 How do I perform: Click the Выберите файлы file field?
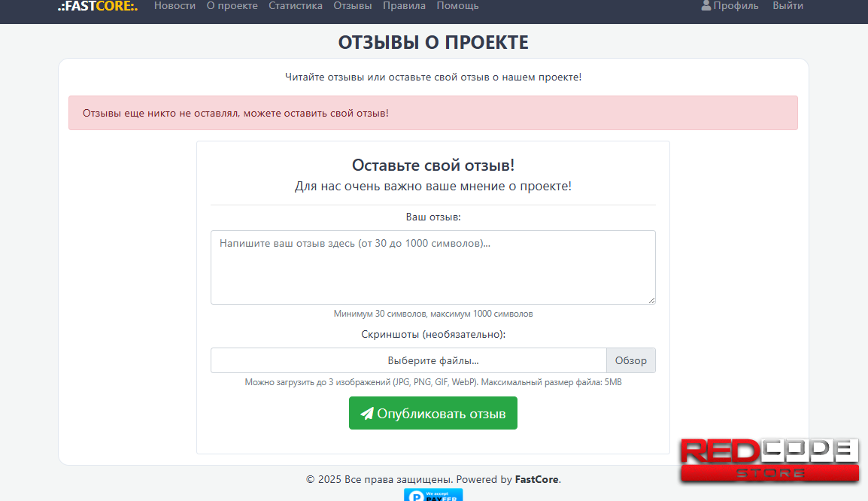click(x=408, y=360)
